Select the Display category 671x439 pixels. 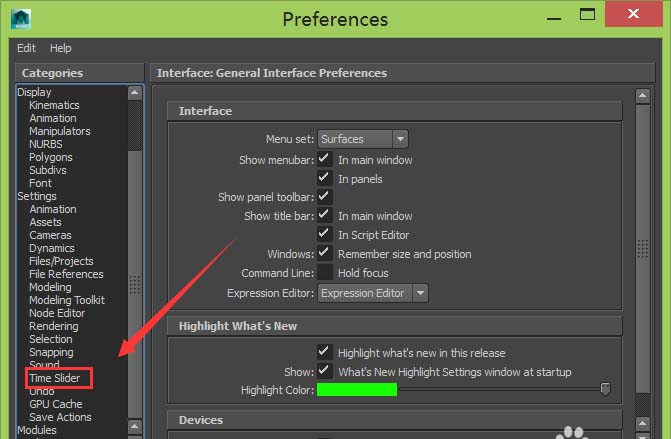(34, 92)
